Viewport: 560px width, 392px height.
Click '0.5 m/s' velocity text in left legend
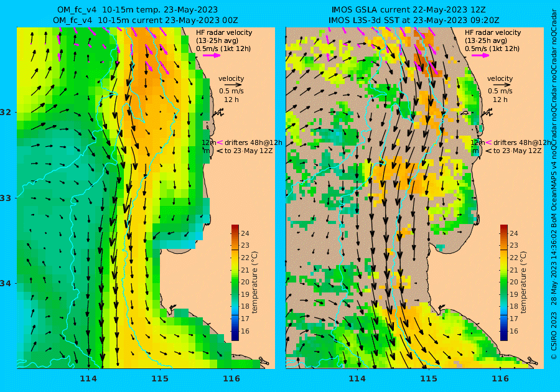point(231,91)
